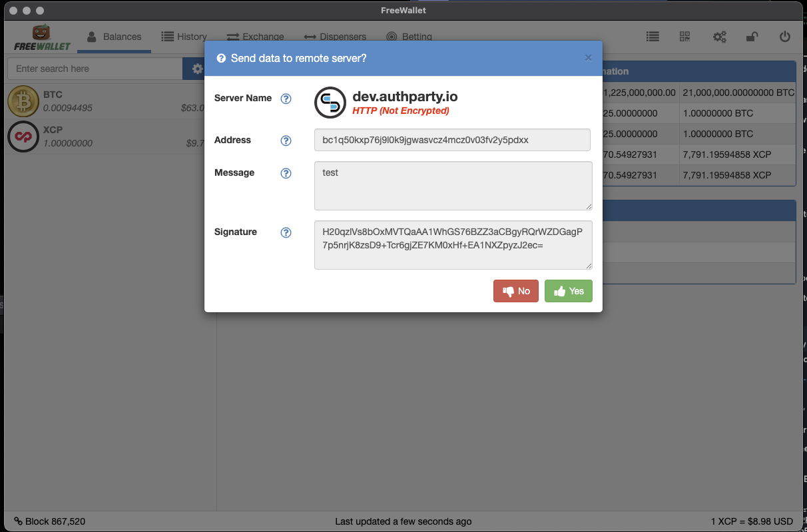
Task: Open the address list icon in toolbar
Action: click(653, 37)
